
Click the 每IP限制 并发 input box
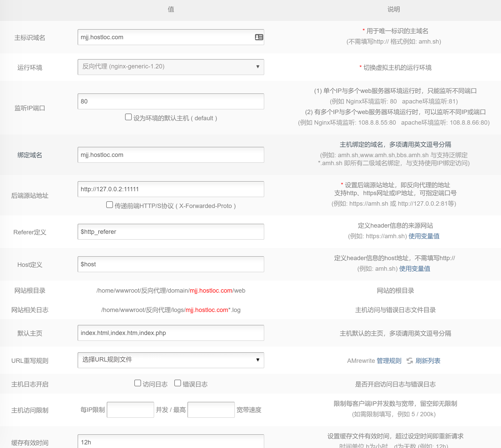(130, 410)
